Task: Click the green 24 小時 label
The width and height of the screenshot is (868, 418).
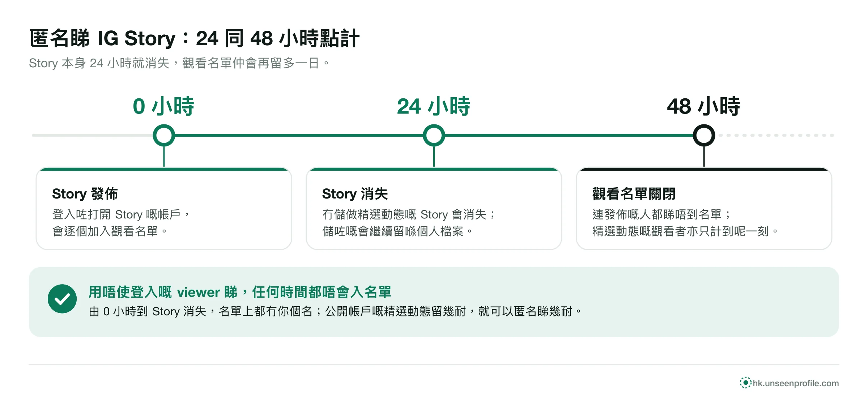Action: click(x=434, y=106)
